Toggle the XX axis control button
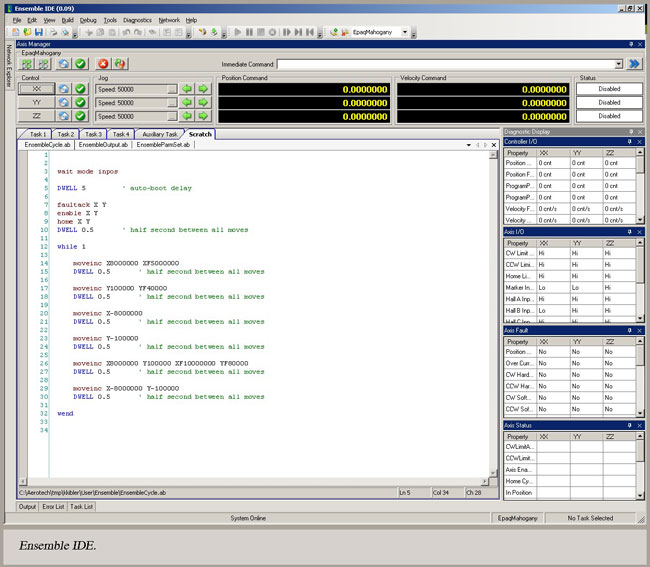Screen dimensions: 650x567 click(36, 88)
